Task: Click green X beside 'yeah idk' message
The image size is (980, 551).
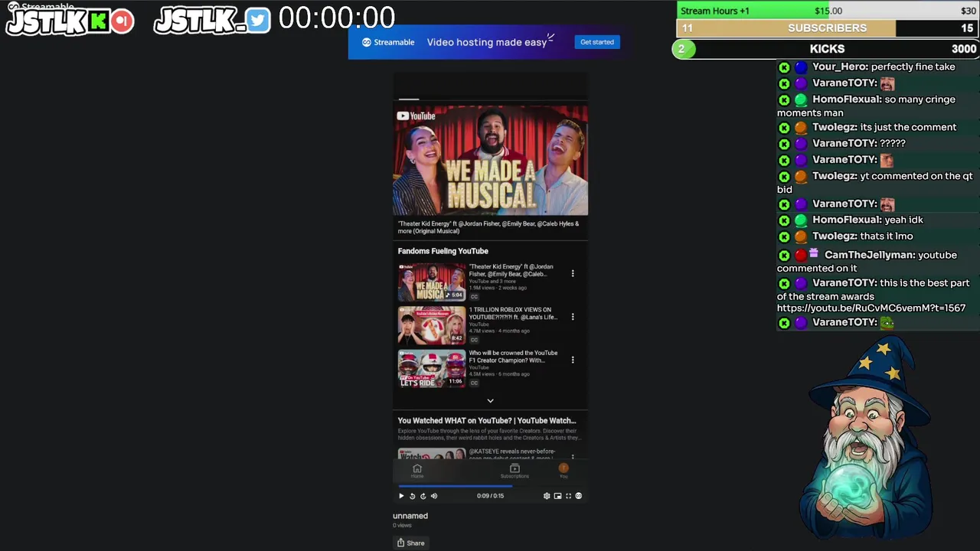Action: click(784, 220)
